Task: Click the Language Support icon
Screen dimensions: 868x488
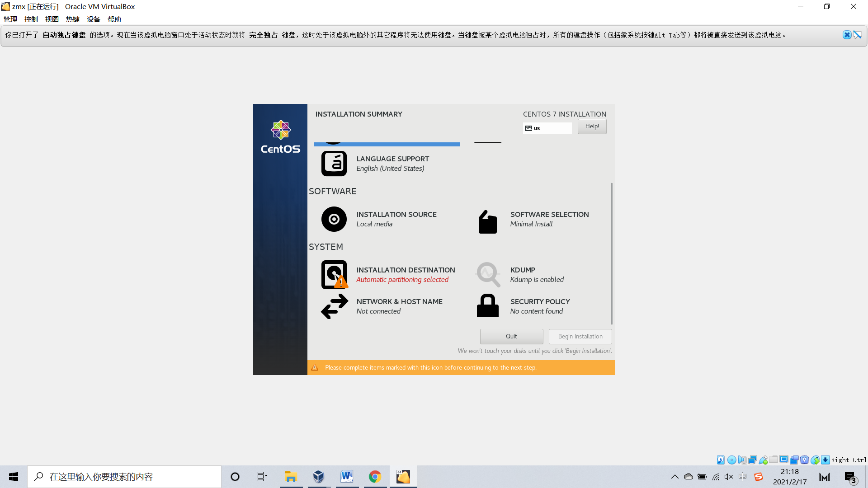Action: pos(334,164)
